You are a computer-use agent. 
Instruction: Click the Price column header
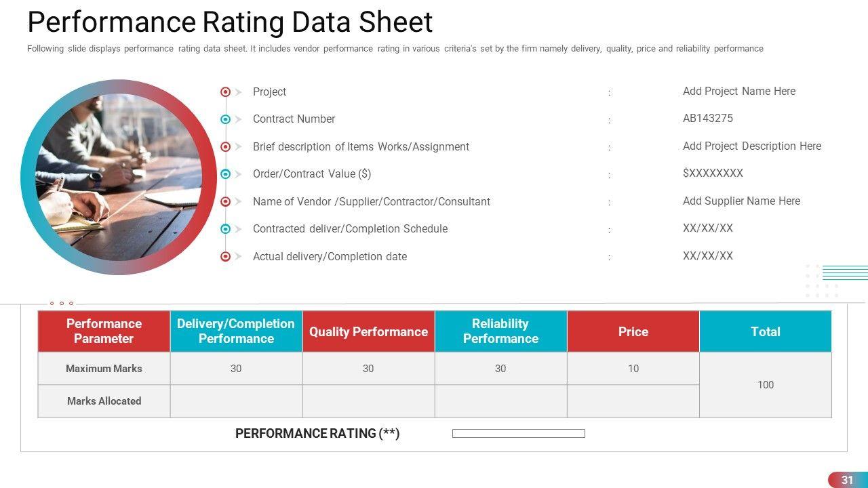pyautogui.click(x=633, y=331)
